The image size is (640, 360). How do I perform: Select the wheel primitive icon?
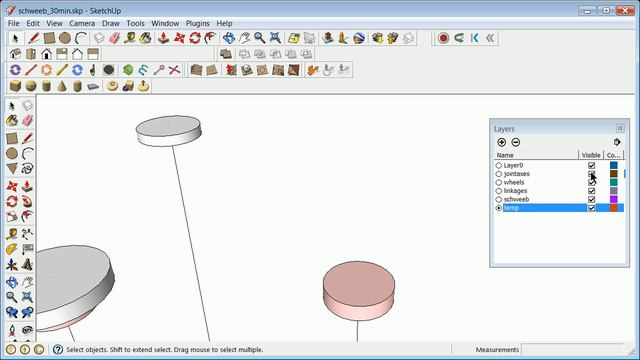click(x=112, y=86)
